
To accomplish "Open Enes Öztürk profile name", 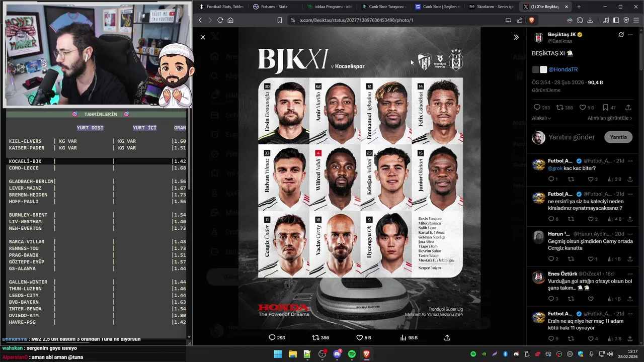I will click(x=561, y=274).
